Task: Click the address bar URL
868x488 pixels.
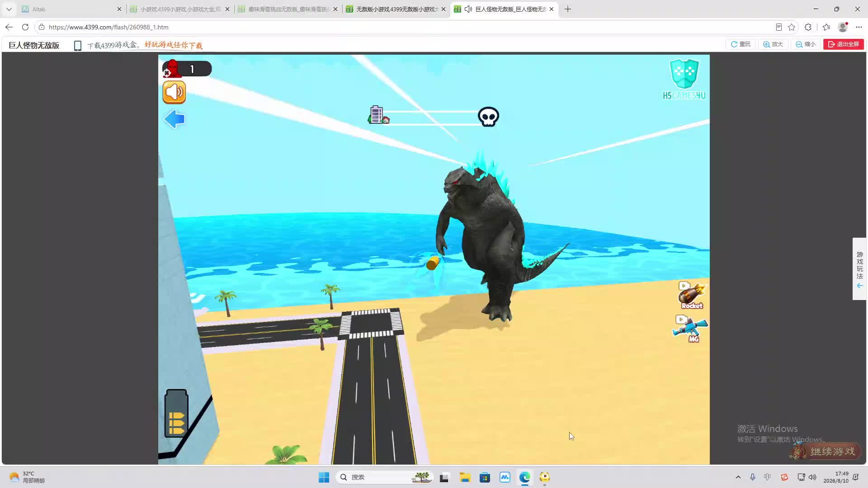Action: [108, 27]
